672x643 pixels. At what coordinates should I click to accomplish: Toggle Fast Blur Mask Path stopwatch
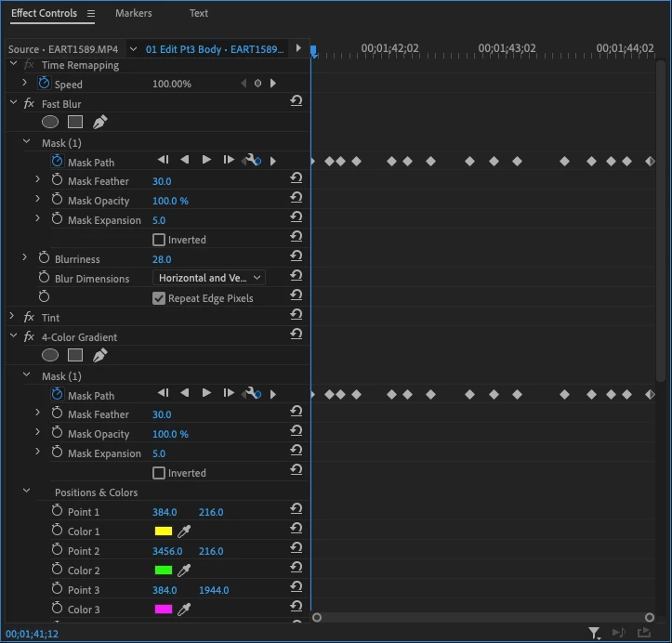57,161
